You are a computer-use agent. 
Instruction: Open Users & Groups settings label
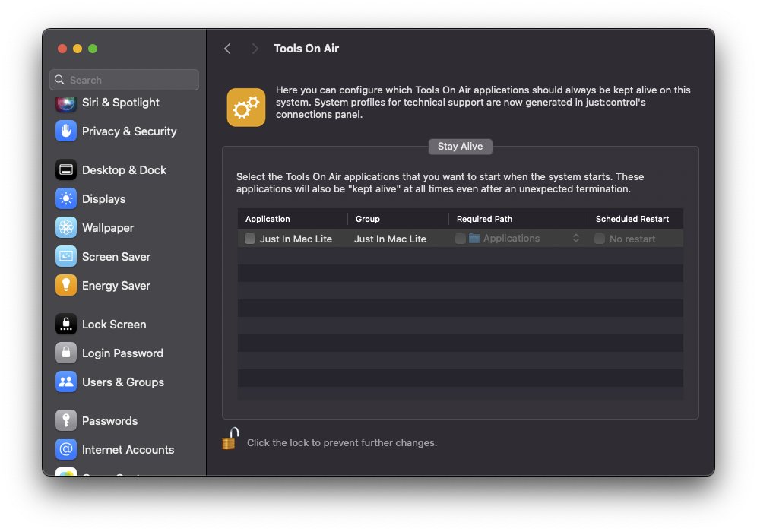(123, 382)
